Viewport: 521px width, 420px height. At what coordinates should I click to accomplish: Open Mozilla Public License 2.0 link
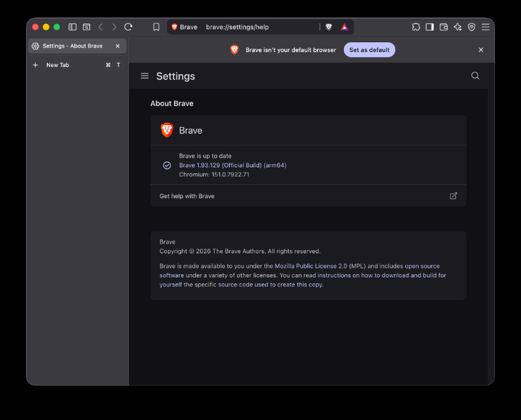coord(311,266)
